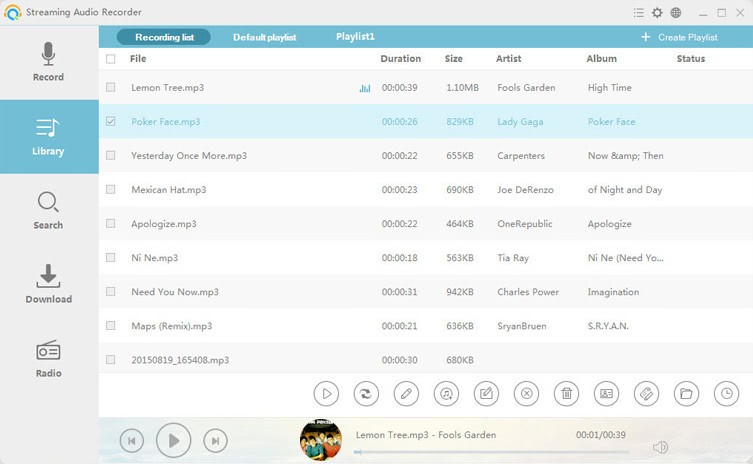Open the settings gear in title bar

[657, 13]
